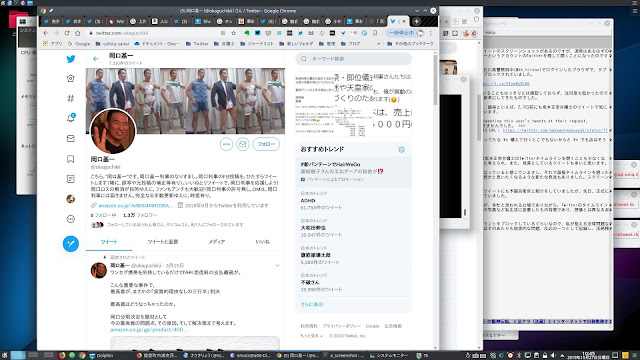640x360 pixels.
Task: Open the camera Moments icon in sidebar
Action: click(71, 78)
